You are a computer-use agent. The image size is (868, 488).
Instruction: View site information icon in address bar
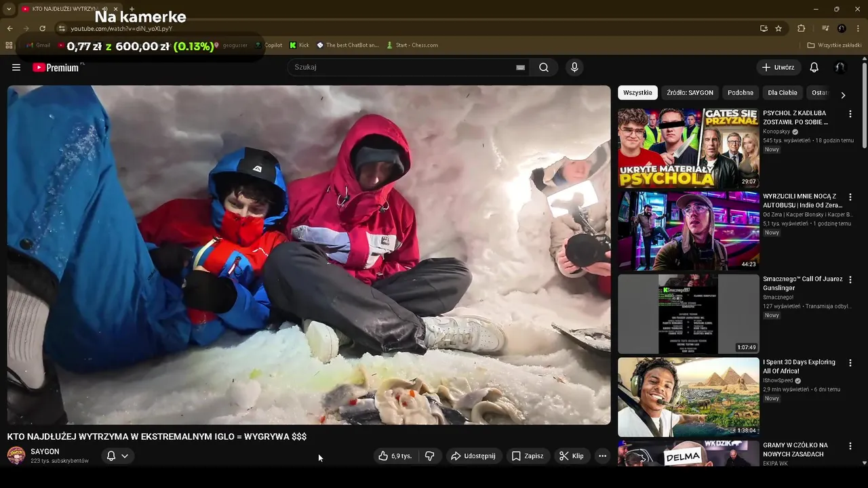click(x=62, y=28)
